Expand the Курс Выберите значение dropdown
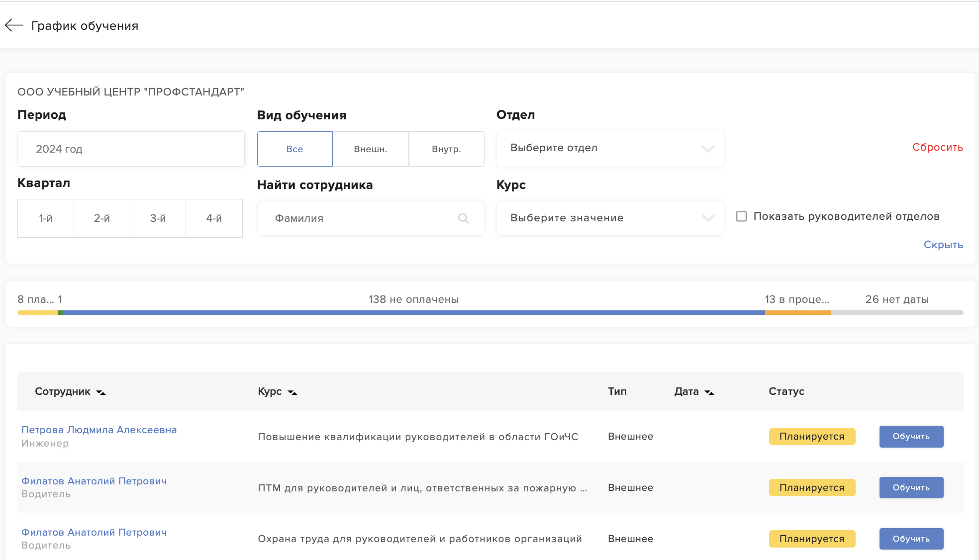The width and height of the screenshot is (979, 560). 610,218
